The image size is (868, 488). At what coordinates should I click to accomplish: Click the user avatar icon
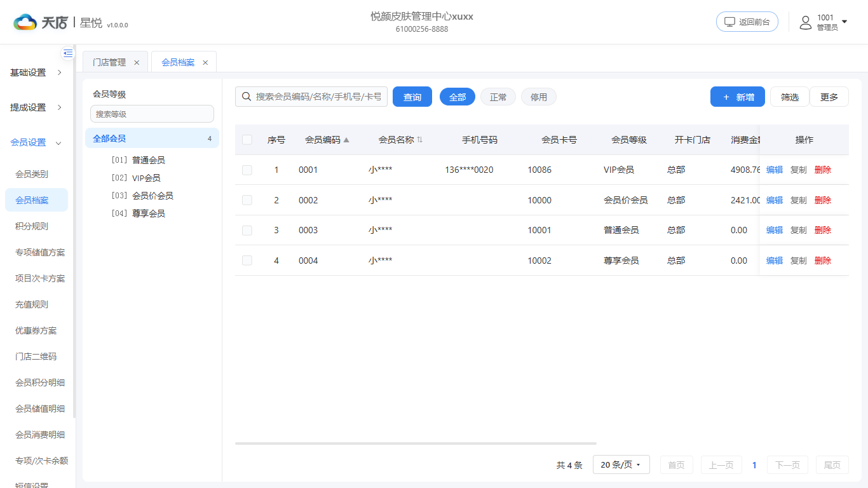click(806, 23)
